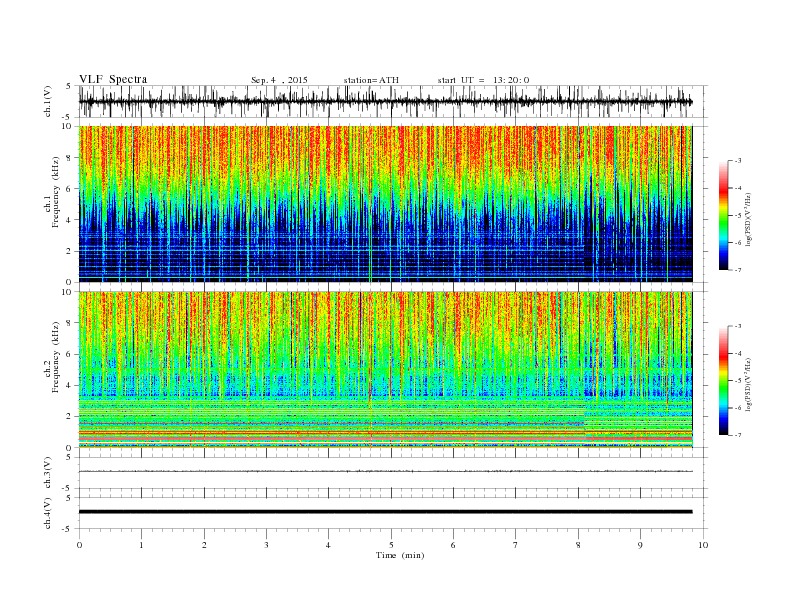Click the "10" tick label on the time axis
This screenshot has width=792, height=612.
(x=703, y=545)
